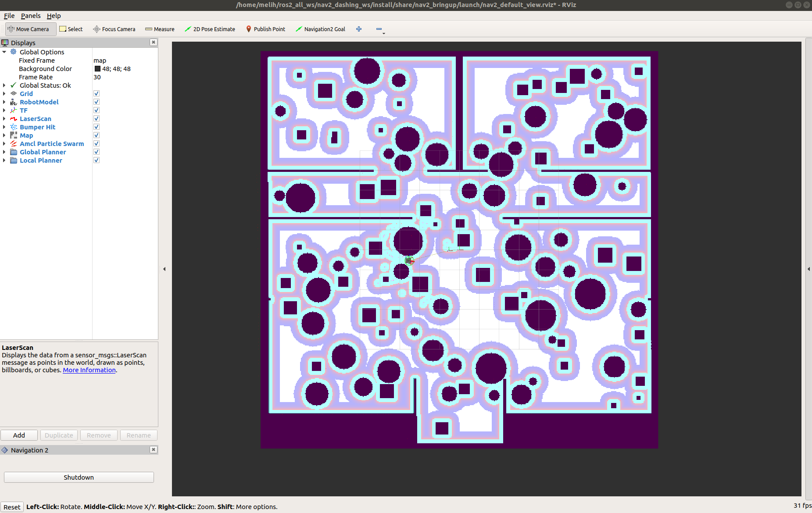Collapse left panel with arrow handle
Viewport: 812px width, 513px height.
coord(165,269)
